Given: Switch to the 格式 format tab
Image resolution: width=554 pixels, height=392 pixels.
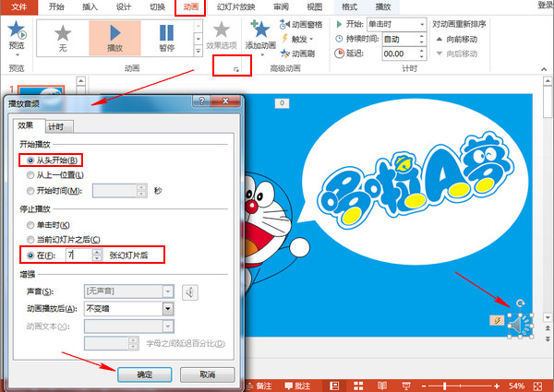Looking at the screenshot, I should (349, 7).
